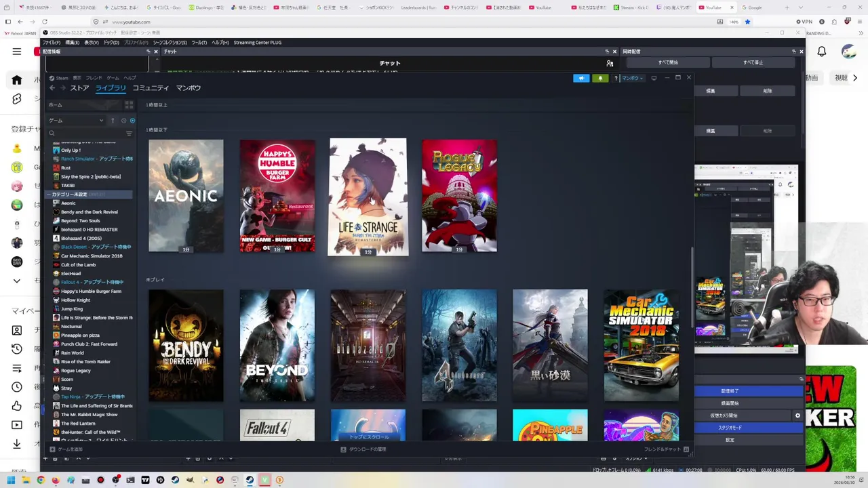Select Rust in the Steam sidebar
The image size is (868, 488).
66,168
